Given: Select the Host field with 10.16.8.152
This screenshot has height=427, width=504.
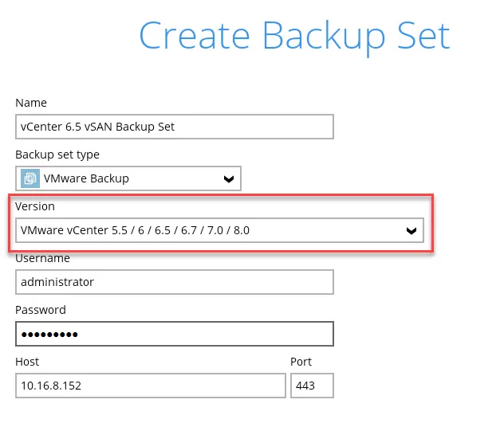Looking at the screenshot, I should 150,386.
